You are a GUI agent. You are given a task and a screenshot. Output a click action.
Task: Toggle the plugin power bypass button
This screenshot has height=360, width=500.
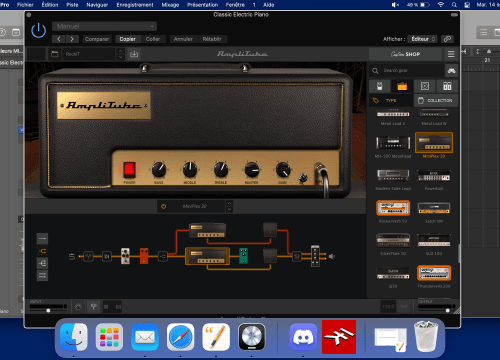coord(38,31)
